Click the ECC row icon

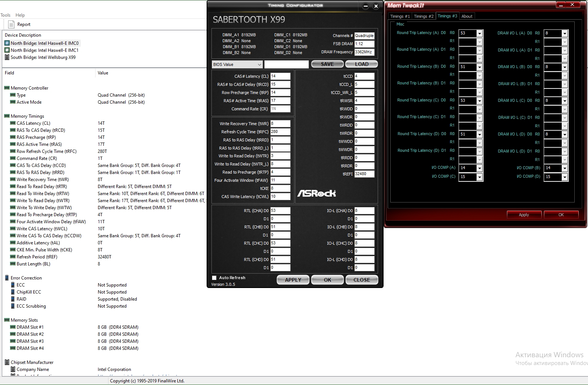[x=13, y=285]
